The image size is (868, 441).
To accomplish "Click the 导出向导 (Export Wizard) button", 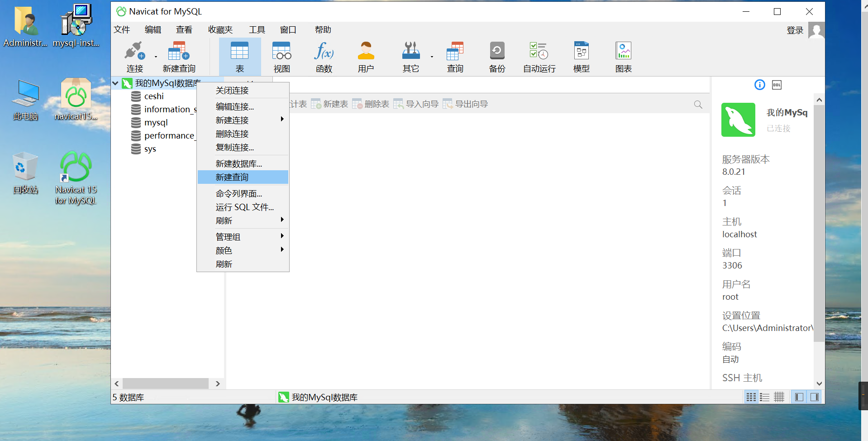I will [x=465, y=104].
